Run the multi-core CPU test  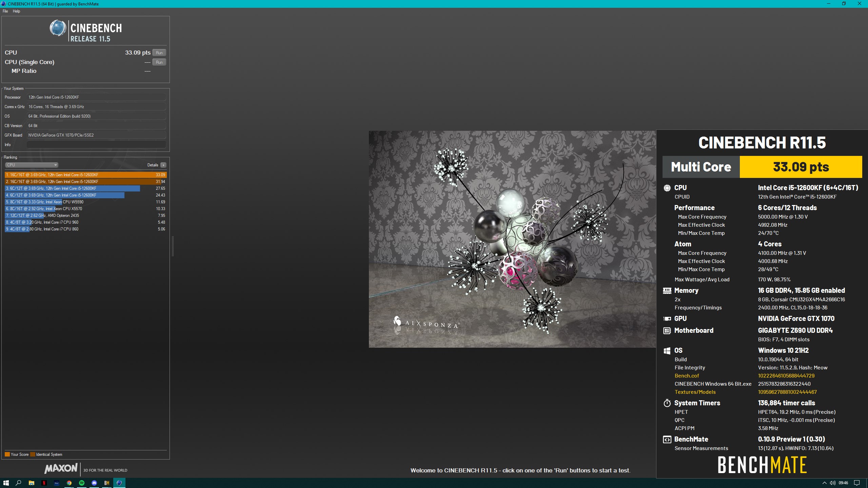pos(159,53)
